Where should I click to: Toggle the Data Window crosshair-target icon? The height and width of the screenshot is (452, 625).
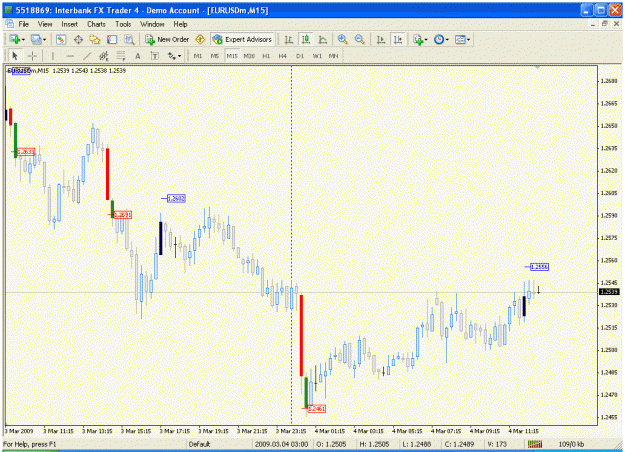coord(78,39)
